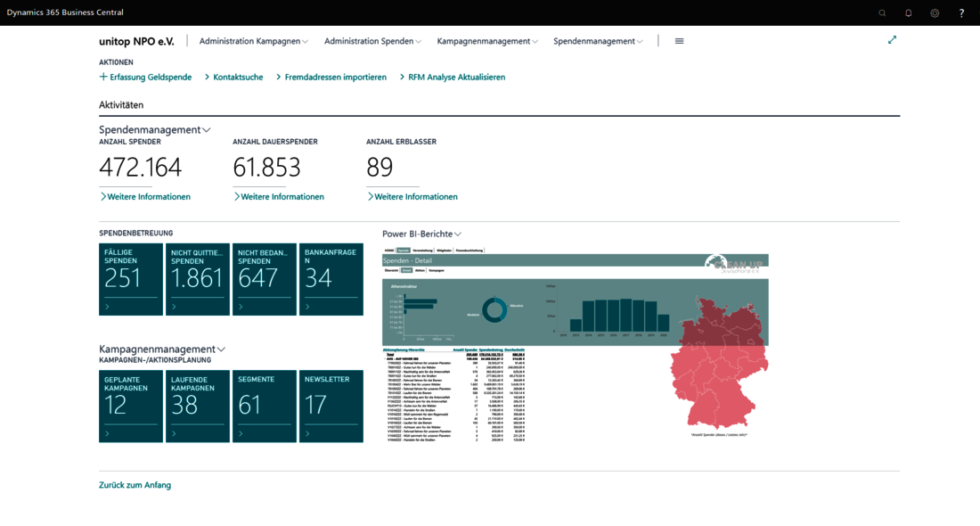
Task: Open the search icon in the top bar
Action: [882, 13]
